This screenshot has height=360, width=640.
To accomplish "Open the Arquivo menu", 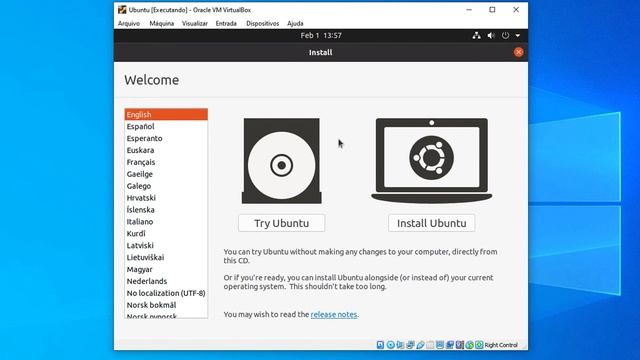I will [129, 23].
